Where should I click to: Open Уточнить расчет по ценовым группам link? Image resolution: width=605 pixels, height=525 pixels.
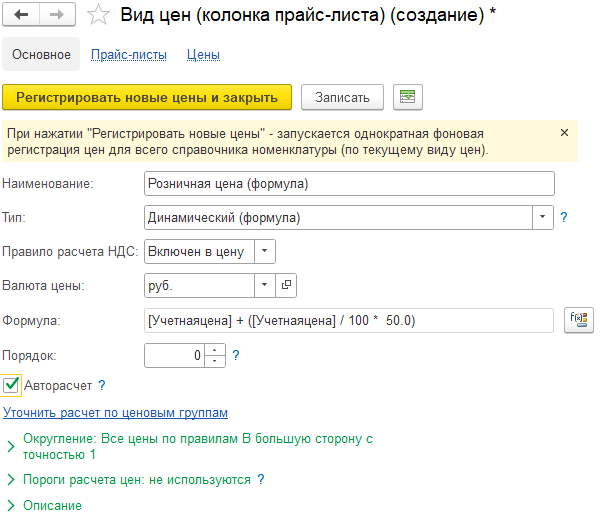point(116,412)
